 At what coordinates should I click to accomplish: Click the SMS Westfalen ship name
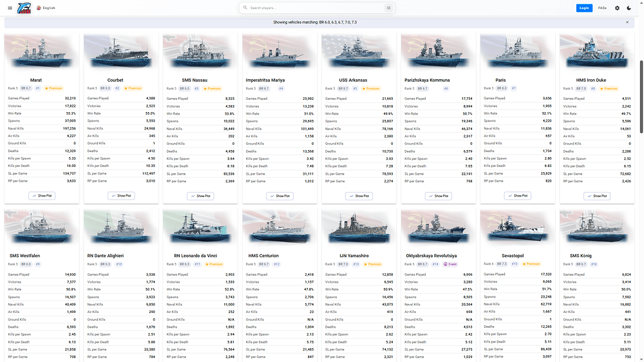click(24, 256)
